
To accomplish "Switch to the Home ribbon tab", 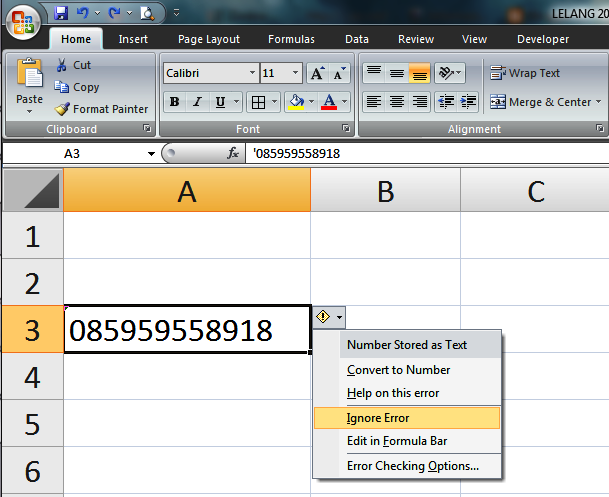I will point(76,39).
